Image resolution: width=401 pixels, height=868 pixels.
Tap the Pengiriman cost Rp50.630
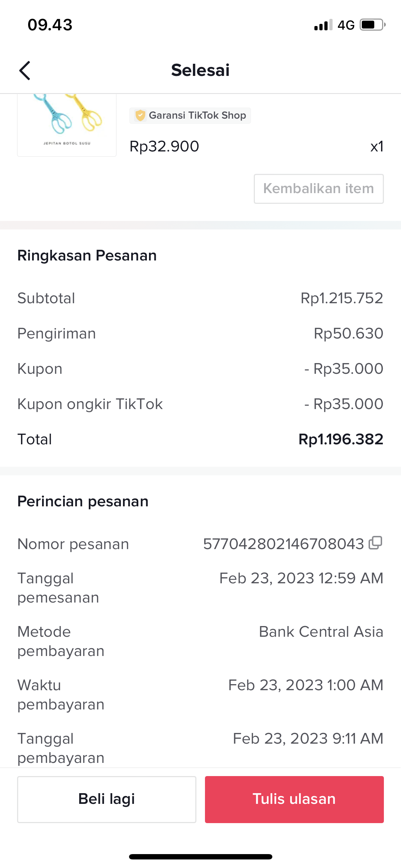coord(348,334)
